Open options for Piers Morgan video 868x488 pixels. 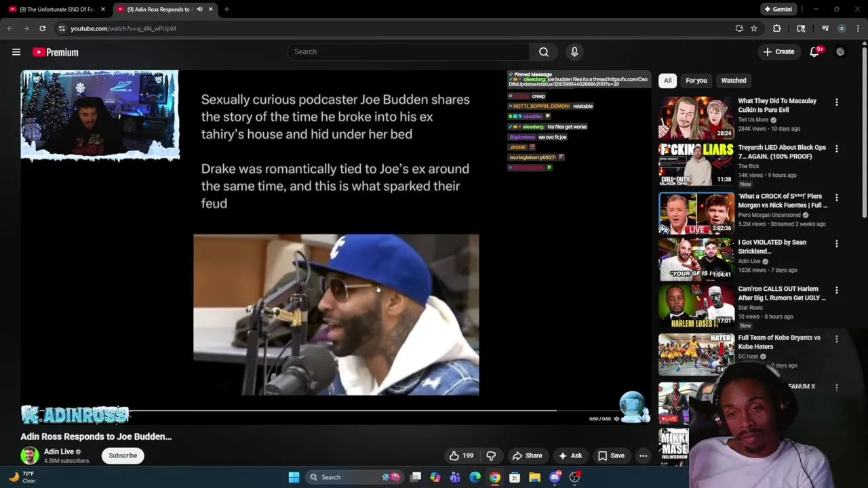click(x=836, y=197)
